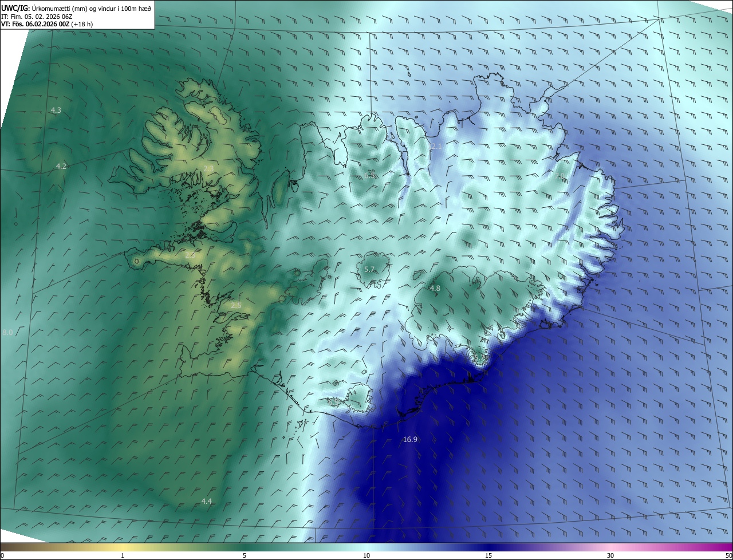Click the 10 tick on the color scale
The height and width of the screenshot is (560, 733).
pos(366,555)
